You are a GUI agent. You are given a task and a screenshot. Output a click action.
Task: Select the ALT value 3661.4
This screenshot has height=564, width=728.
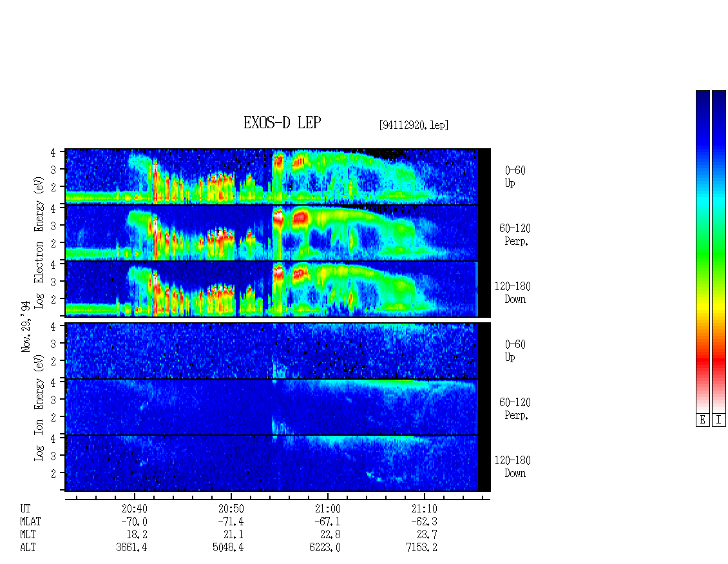pos(132,547)
